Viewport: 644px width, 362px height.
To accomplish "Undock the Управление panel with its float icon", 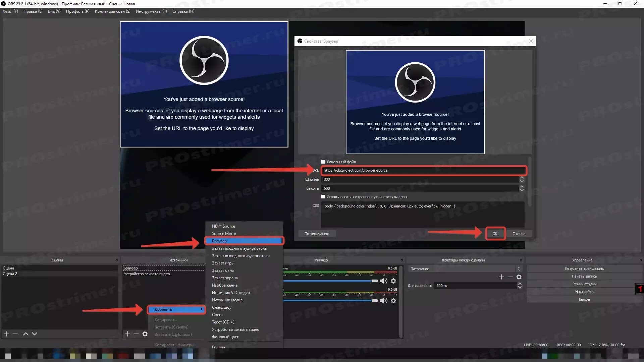I will click(x=641, y=260).
